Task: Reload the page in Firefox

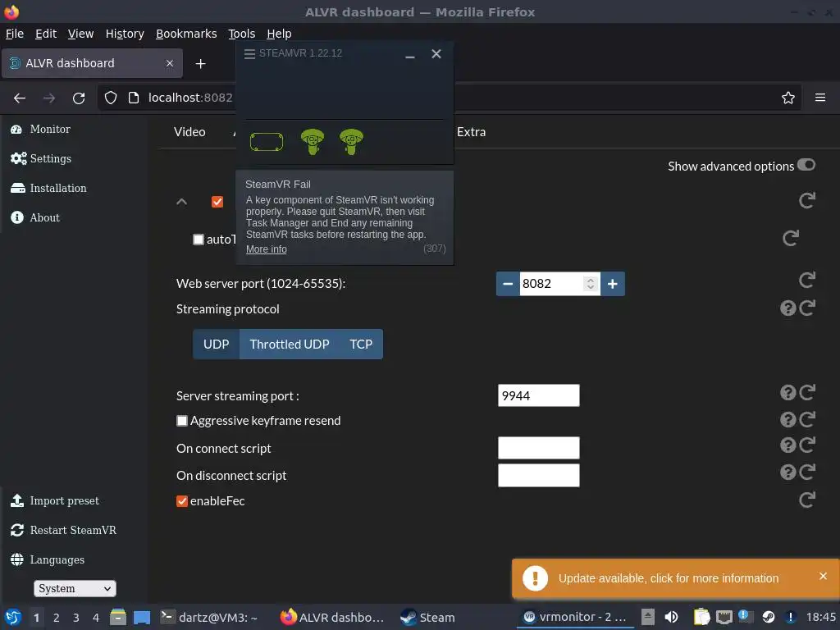Action: (x=79, y=98)
